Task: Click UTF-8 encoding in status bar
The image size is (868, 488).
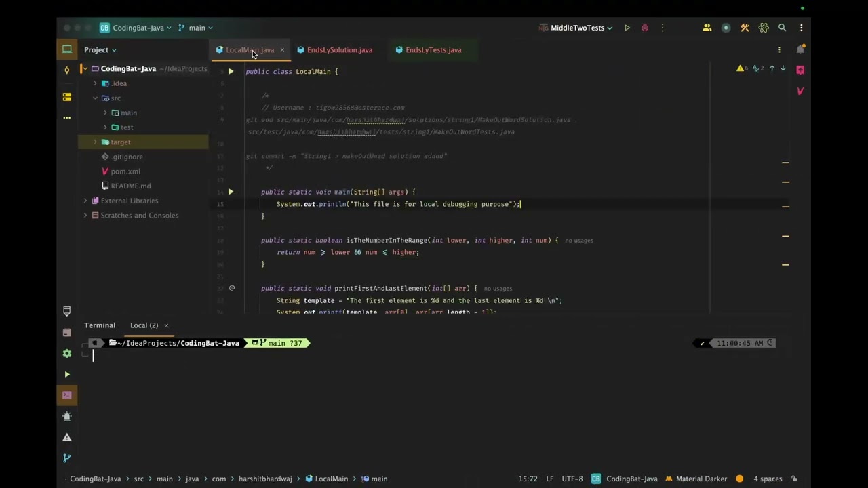Action: pyautogui.click(x=572, y=479)
